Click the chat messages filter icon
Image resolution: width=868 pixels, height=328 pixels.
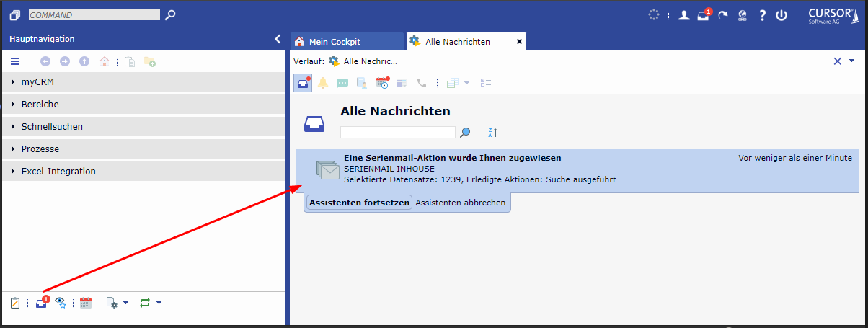342,83
